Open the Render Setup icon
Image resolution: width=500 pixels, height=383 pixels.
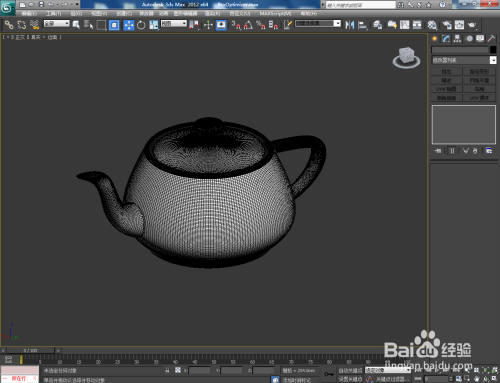[x=447, y=25]
